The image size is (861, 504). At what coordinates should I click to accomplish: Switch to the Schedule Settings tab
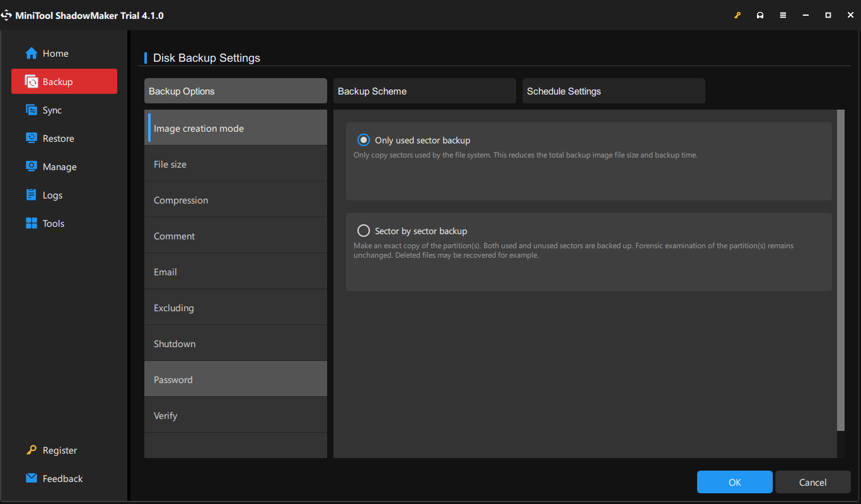(x=614, y=91)
